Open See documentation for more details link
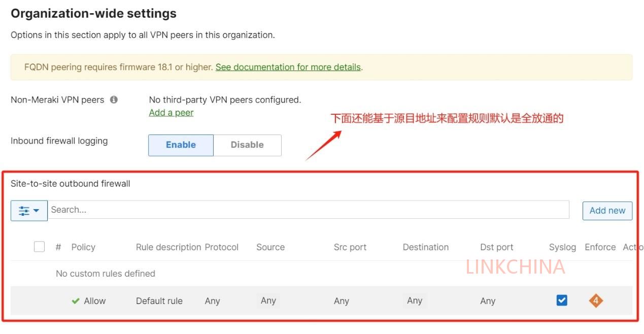The height and width of the screenshot is (334, 644). coord(288,67)
